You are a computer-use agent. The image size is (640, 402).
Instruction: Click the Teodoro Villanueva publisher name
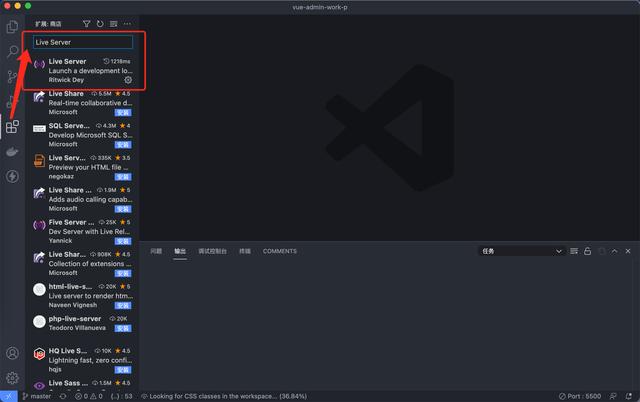click(77, 328)
